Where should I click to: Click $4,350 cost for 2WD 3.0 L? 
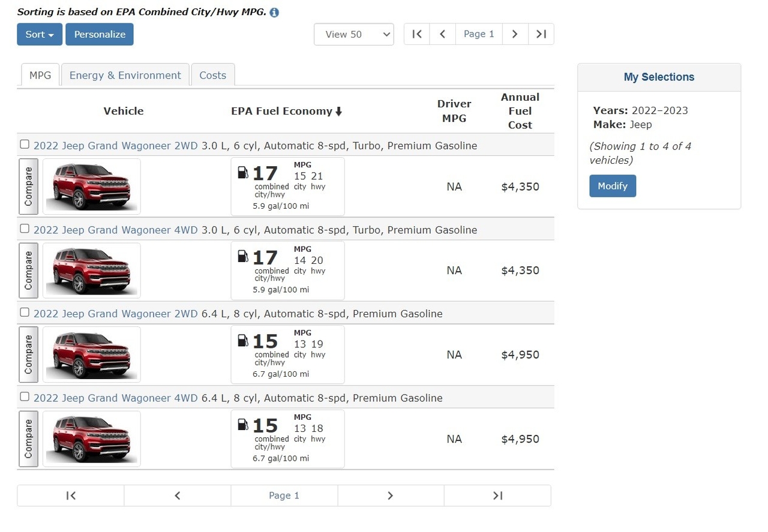[520, 187]
